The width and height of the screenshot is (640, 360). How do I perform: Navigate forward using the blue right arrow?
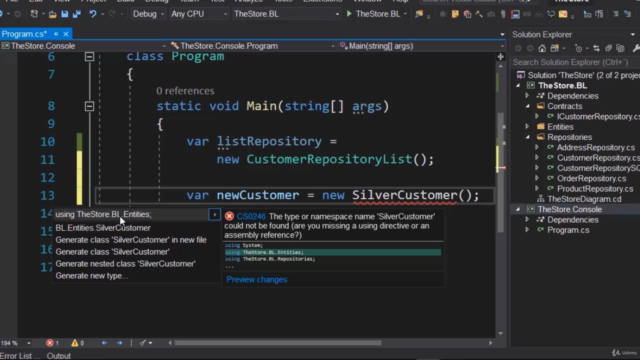point(119,343)
